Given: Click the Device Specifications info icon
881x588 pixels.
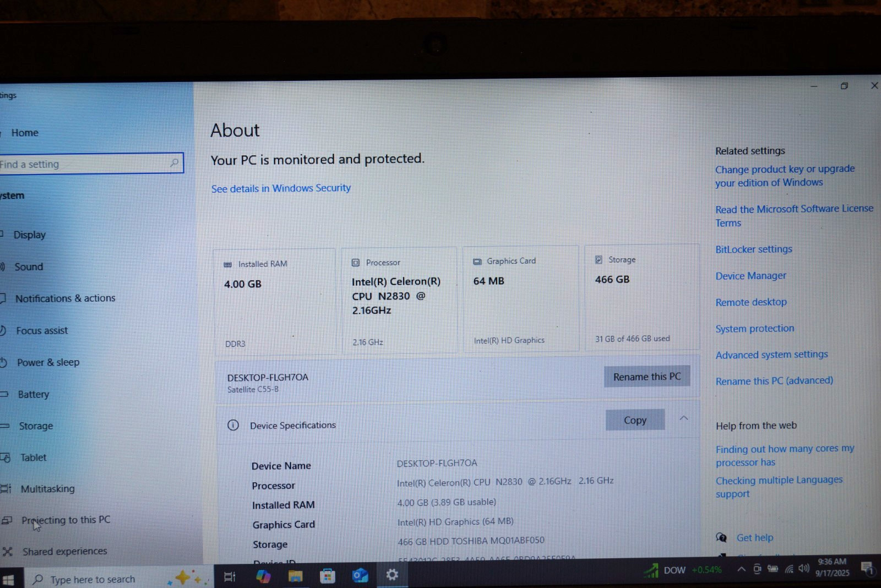Looking at the screenshot, I should point(233,425).
